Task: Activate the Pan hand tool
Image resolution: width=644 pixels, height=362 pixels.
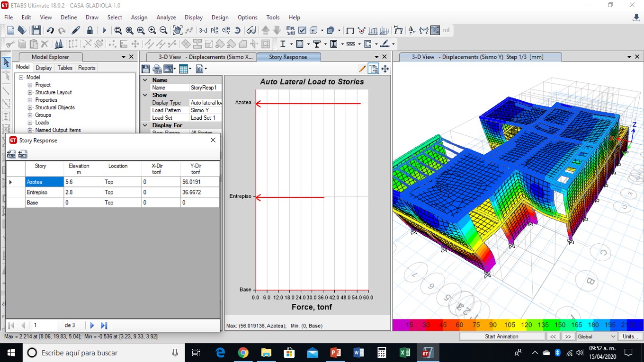Action: point(178,30)
